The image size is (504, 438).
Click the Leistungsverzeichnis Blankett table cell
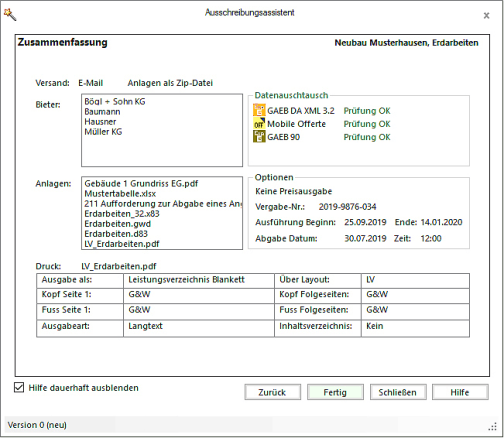(199, 281)
